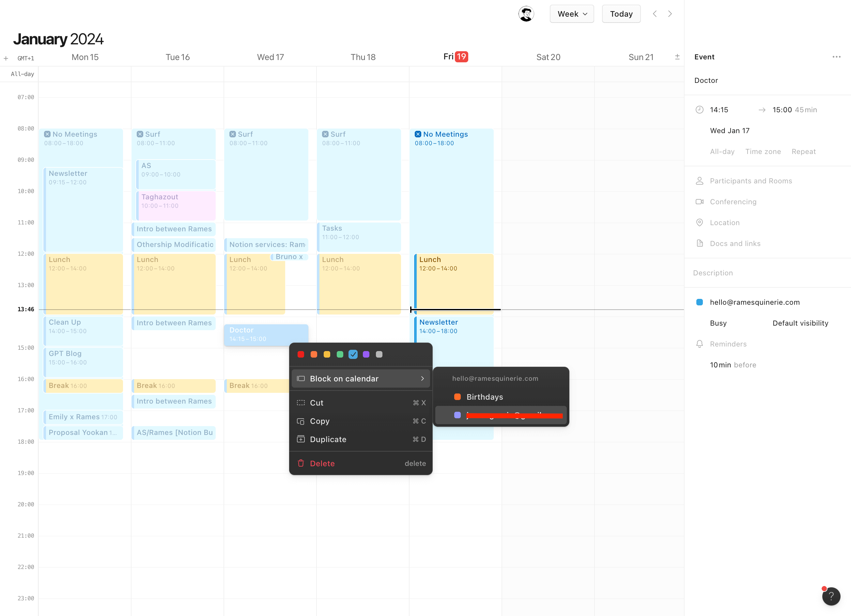Click the participants and rooms icon
This screenshot has height=616, width=851.
click(699, 180)
